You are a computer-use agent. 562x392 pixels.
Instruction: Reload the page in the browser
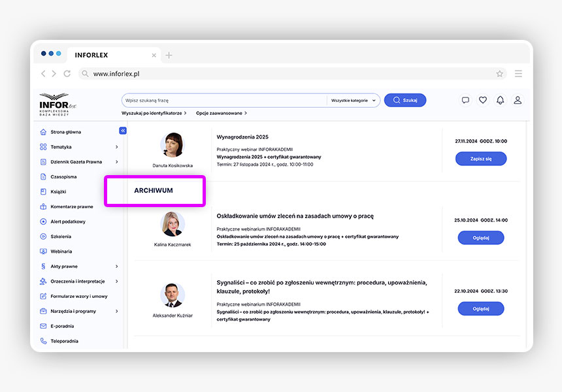pyautogui.click(x=67, y=74)
